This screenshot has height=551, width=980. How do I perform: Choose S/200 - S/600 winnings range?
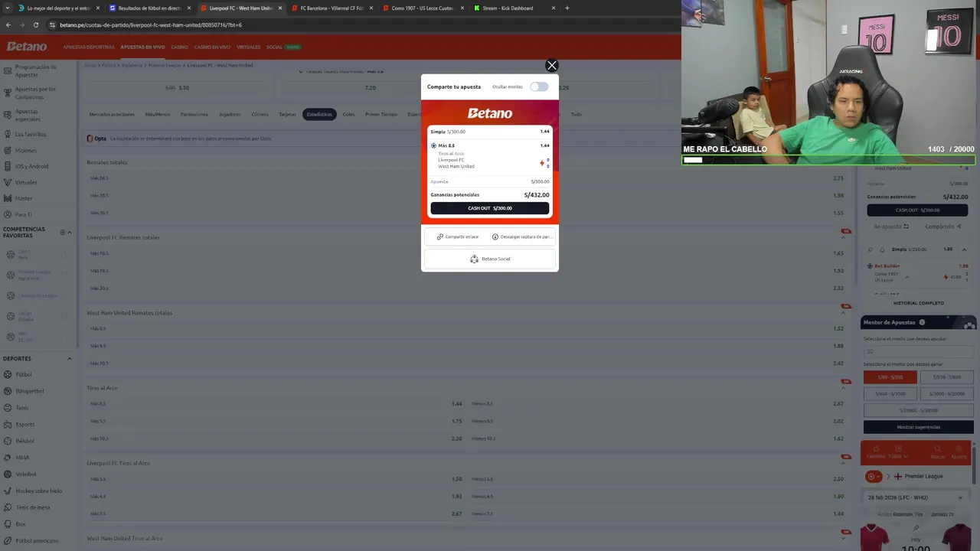[947, 377]
